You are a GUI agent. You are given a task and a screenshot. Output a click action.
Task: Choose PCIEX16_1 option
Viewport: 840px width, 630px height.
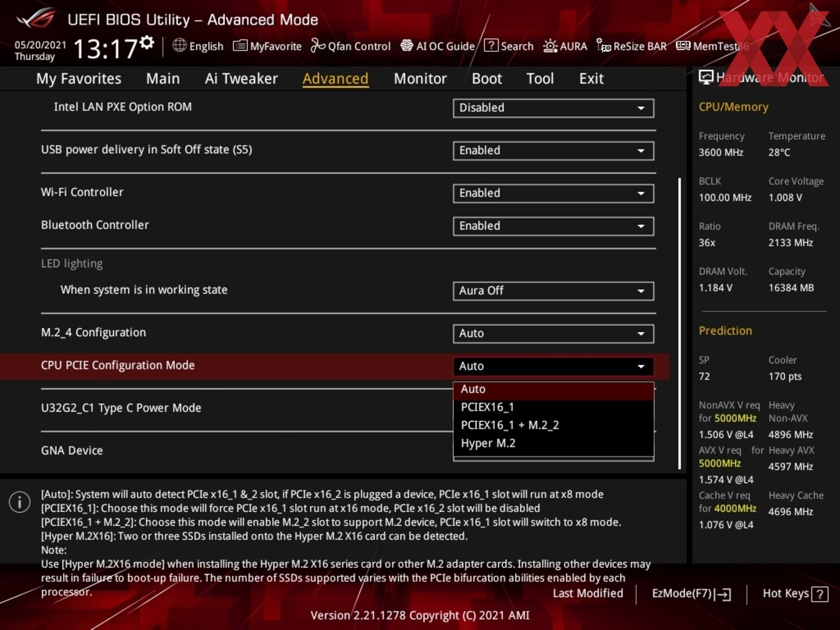(x=553, y=407)
